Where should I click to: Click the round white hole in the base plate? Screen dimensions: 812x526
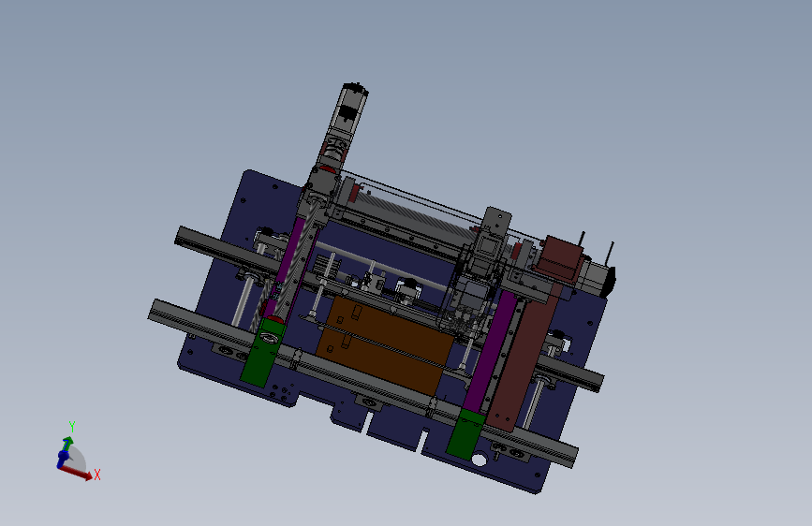point(479,460)
